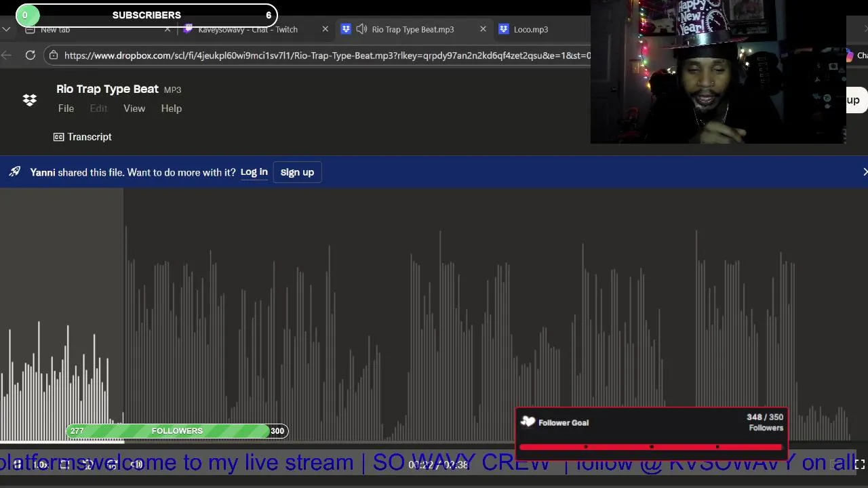Open the File menu
868x488 pixels.
click(x=66, y=108)
